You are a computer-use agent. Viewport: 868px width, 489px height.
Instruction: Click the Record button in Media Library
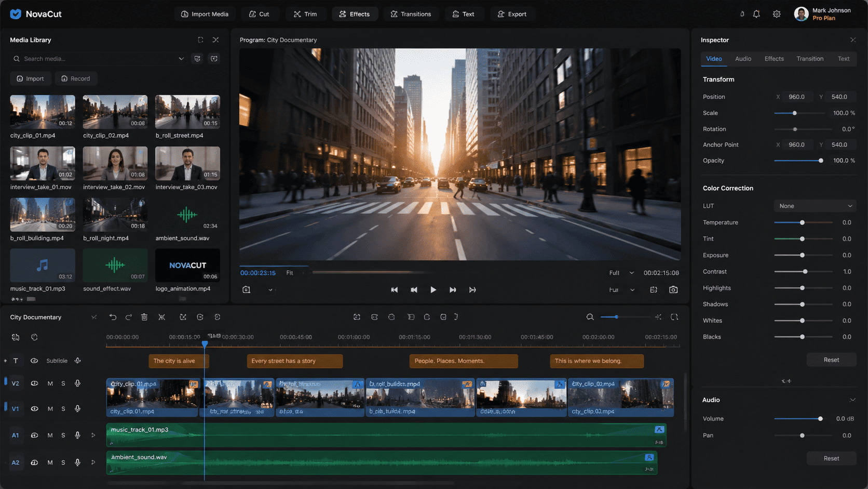76,78
